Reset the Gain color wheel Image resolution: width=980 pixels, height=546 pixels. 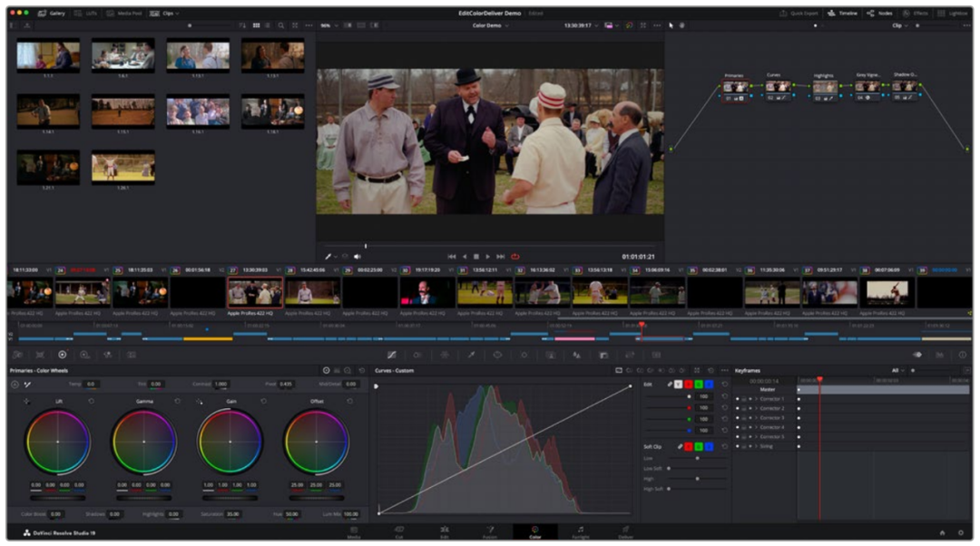click(x=264, y=401)
